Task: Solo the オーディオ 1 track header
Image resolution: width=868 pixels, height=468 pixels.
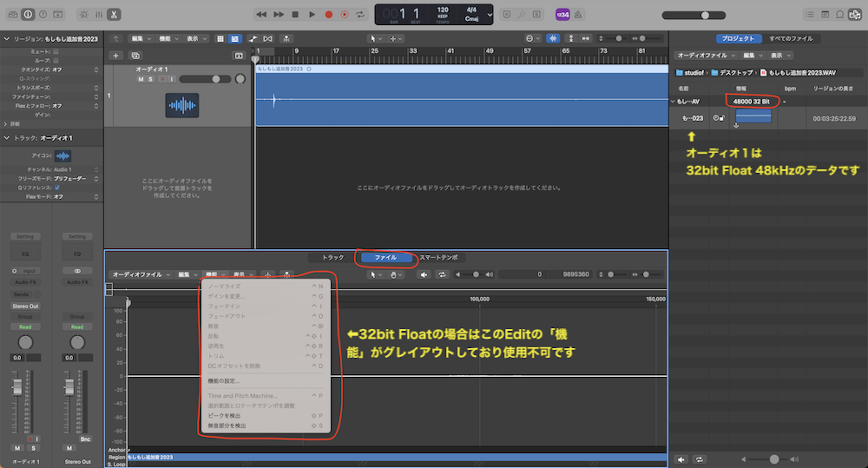Action: pos(151,79)
